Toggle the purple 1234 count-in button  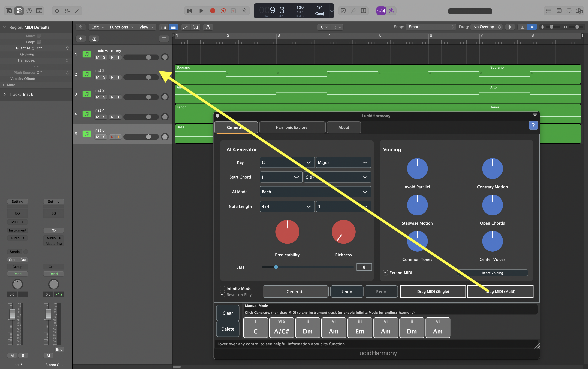(381, 11)
